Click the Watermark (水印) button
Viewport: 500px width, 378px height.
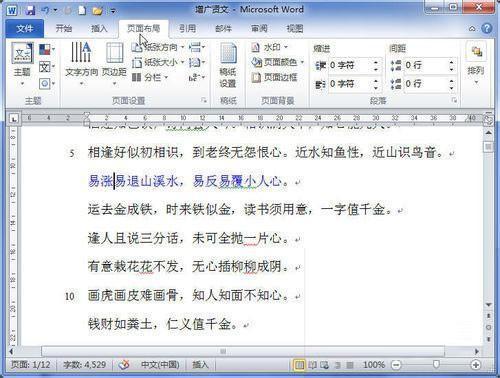[x=270, y=47]
